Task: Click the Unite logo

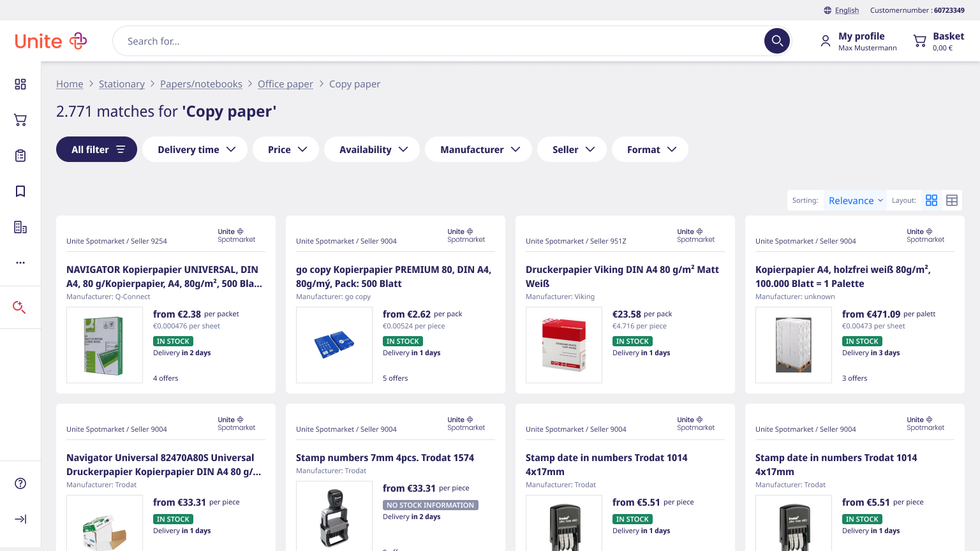Action: point(51,41)
